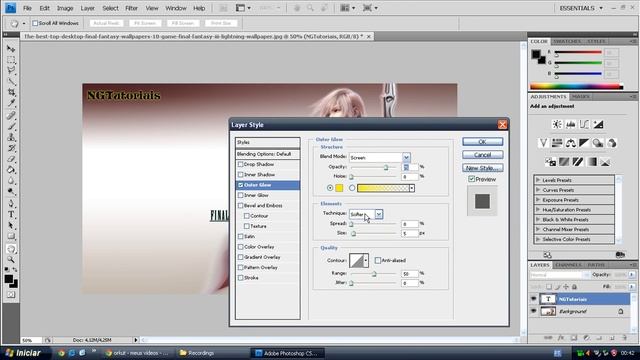Open the glow gradient picker arrow
The image size is (640, 360).
[412, 188]
